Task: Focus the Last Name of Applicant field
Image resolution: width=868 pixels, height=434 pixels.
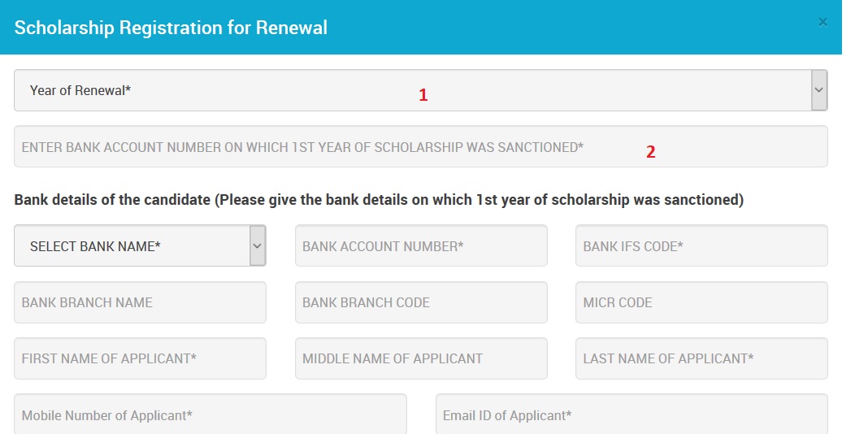Action: [701, 358]
